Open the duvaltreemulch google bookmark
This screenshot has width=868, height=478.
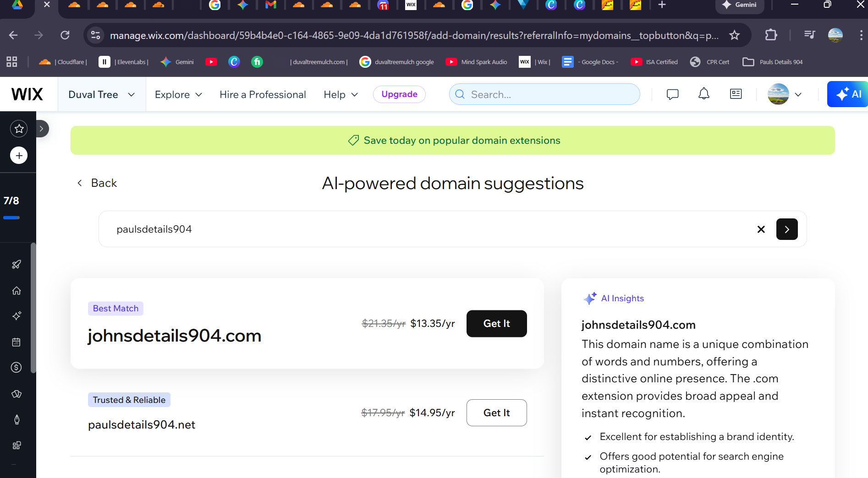397,62
